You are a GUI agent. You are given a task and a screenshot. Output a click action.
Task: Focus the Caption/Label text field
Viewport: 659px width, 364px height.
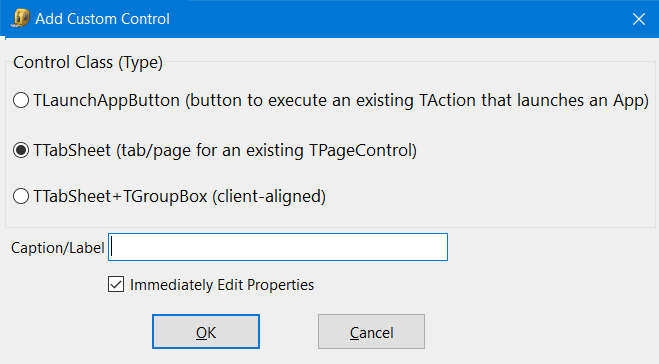(278, 247)
